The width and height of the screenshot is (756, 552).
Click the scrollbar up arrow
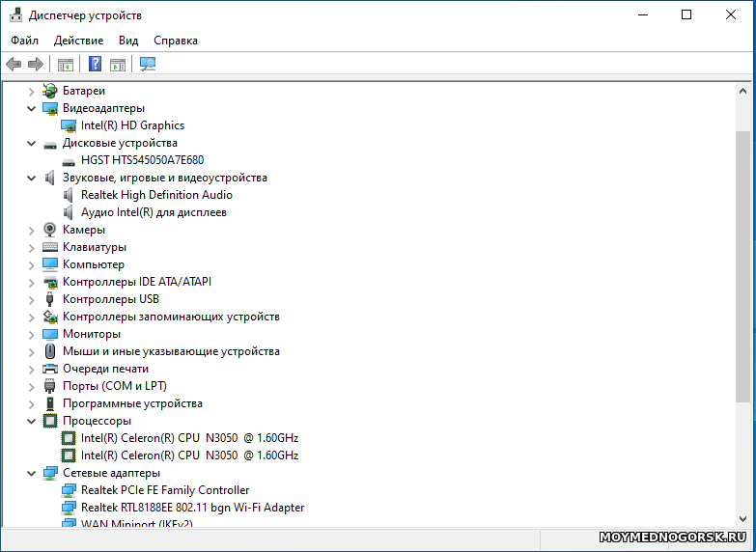[743, 91]
